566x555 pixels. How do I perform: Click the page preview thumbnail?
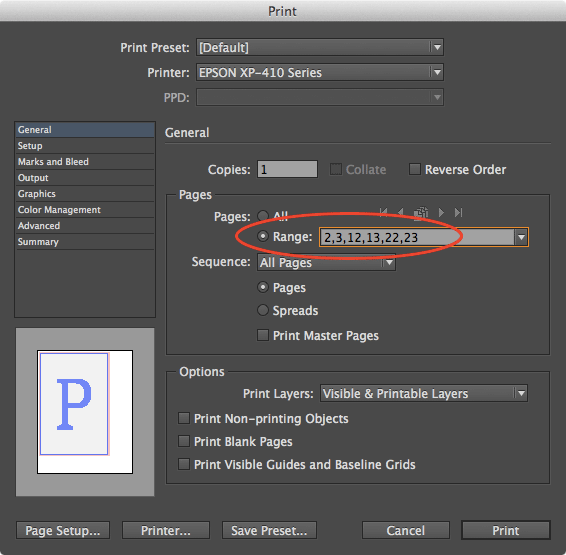click(85, 412)
